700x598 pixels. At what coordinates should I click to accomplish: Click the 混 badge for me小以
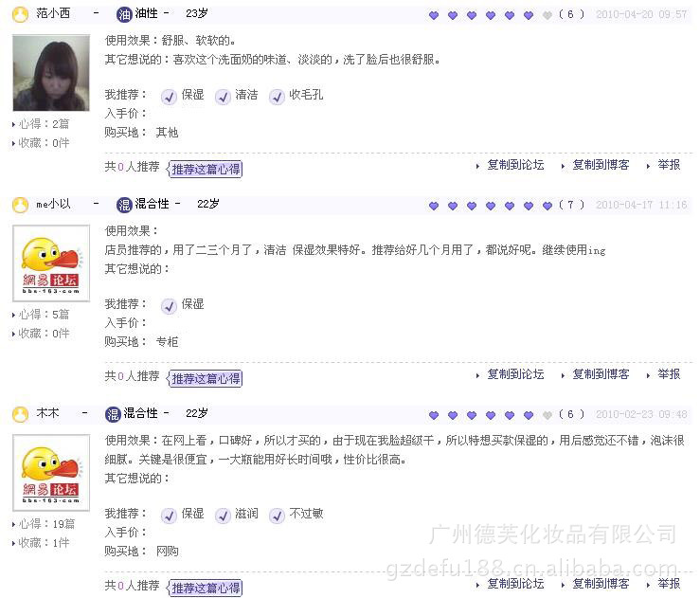pyautogui.click(x=124, y=205)
